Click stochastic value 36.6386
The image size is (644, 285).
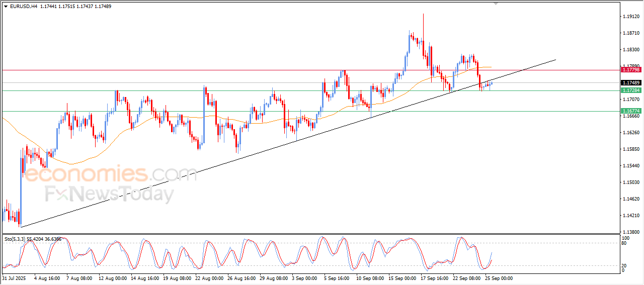pyautogui.click(x=52, y=239)
